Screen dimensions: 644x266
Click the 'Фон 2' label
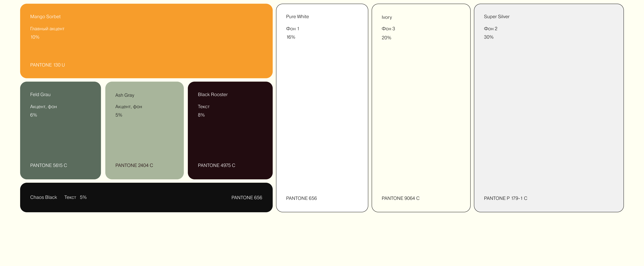pos(491,29)
